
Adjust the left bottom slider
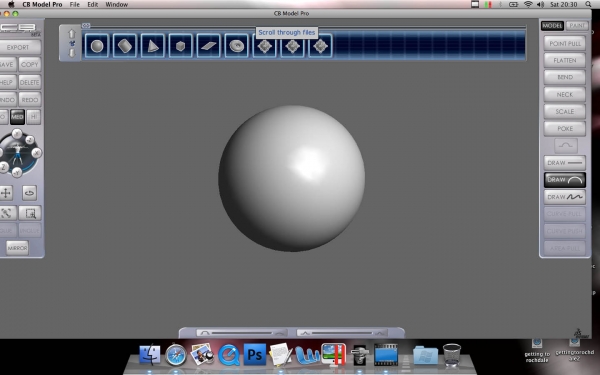[241, 333]
